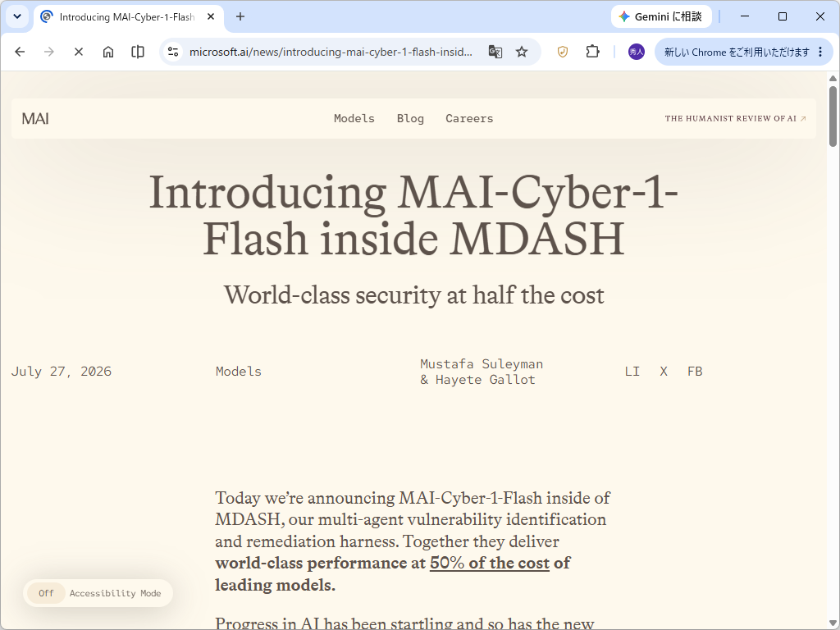Bookmark this page with the star
Viewport: 840px width, 630px height.
point(522,52)
